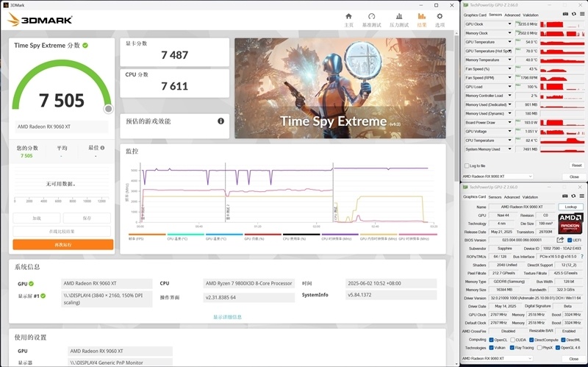
Task: Click green checkmark beside Time Spy Extreme 分数
Action: pos(85,46)
